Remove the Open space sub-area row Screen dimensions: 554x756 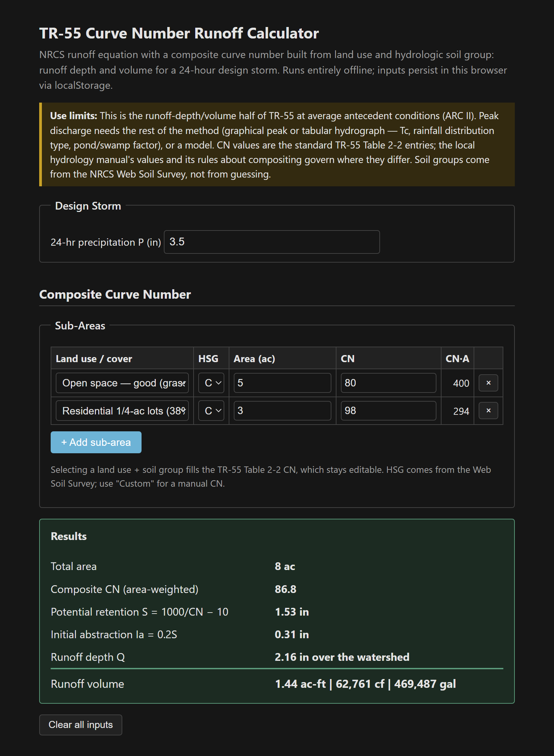point(488,383)
